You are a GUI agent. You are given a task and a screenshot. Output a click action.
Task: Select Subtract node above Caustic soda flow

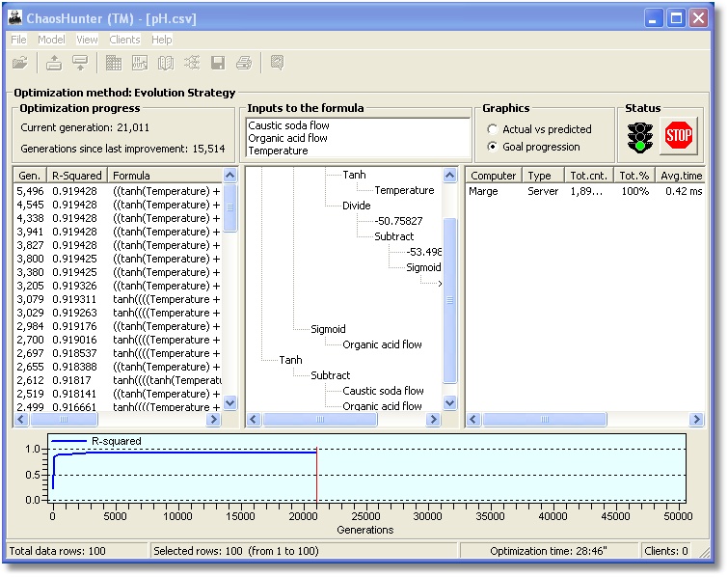330,375
